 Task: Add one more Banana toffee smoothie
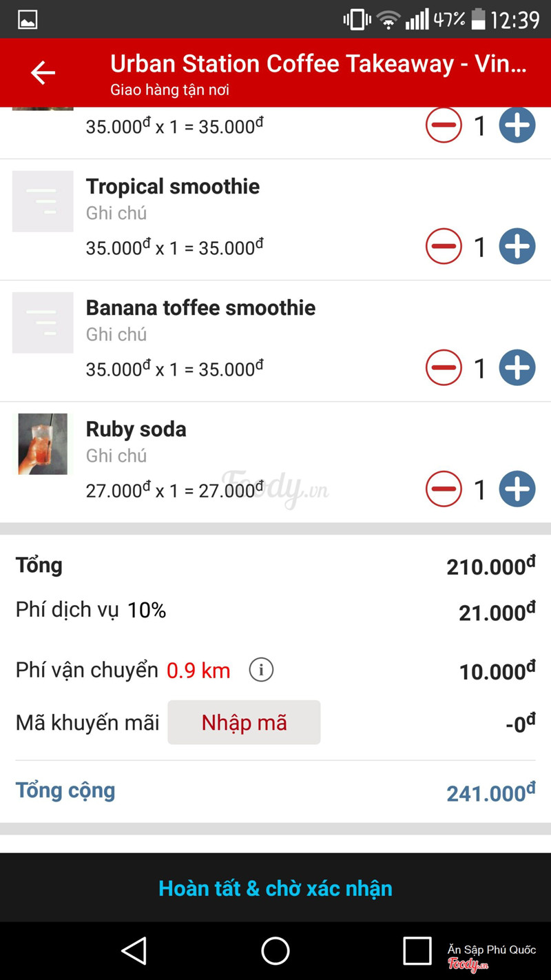coord(517,367)
